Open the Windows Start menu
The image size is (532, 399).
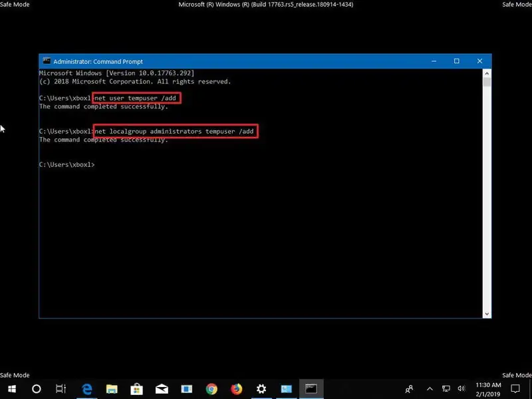pyautogui.click(x=12, y=388)
